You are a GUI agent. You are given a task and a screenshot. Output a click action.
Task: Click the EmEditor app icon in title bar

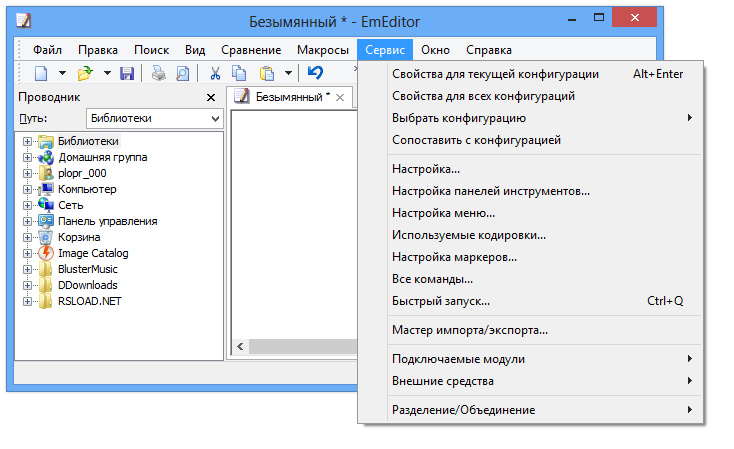(x=23, y=21)
